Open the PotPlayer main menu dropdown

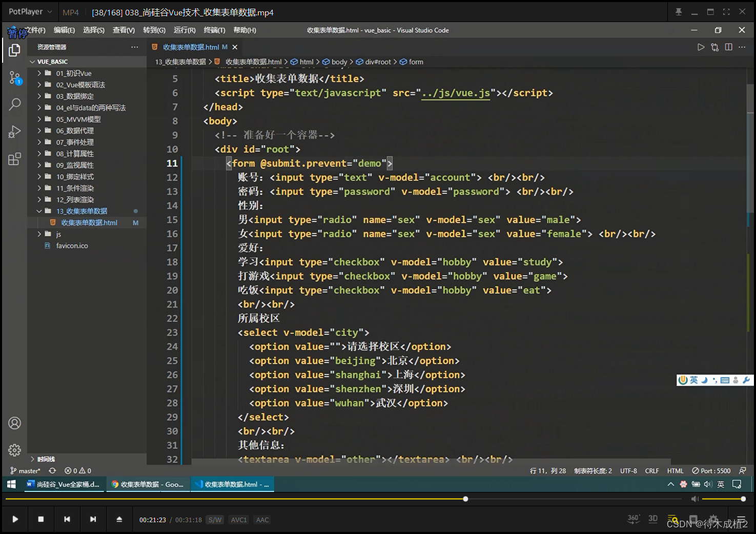pos(30,11)
